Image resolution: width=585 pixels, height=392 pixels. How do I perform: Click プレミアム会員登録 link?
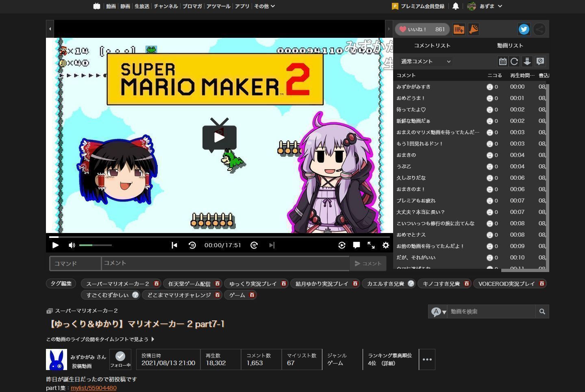pos(422,6)
